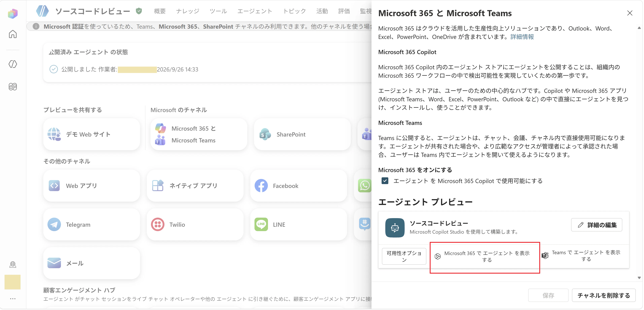Click the プレビューを共有する section heading
Viewport: 644px width, 310px height.
73,110
